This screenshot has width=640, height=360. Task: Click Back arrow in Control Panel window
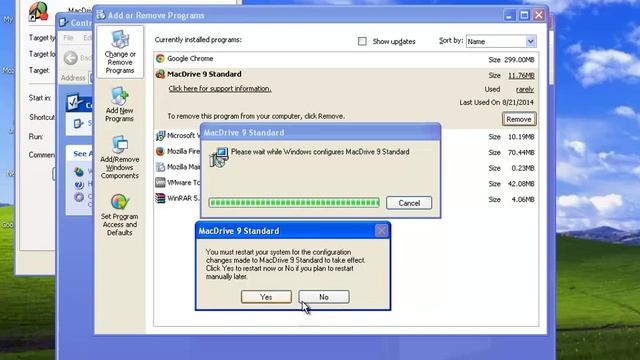point(71,58)
